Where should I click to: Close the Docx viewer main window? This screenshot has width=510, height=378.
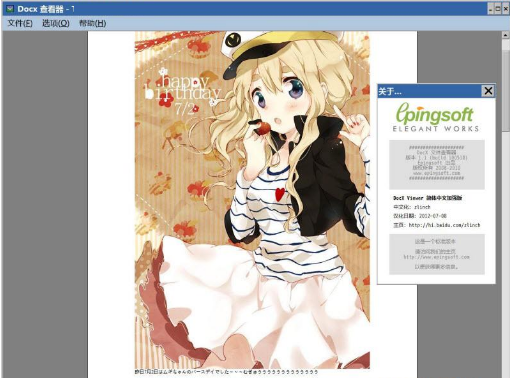[505, 9]
